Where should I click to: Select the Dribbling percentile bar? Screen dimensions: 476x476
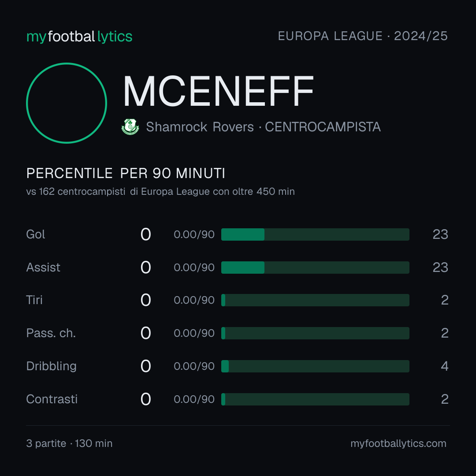pyautogui.click(x=315, y=366)
